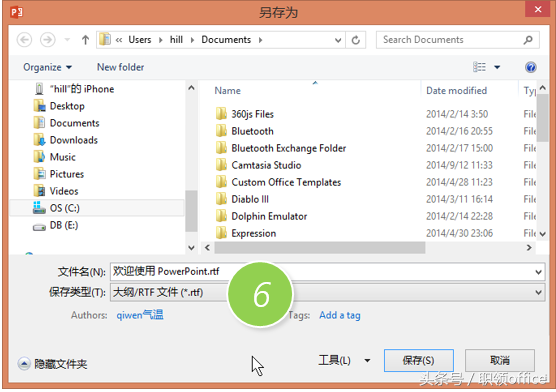Select the Dolphin Emulator folder
The height and width of the screenshot is (392, 556).
click(269, 216)
